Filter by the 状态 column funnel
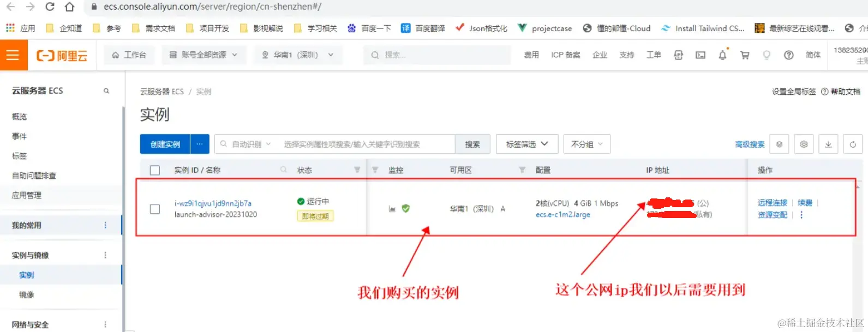 click(357, 170)
